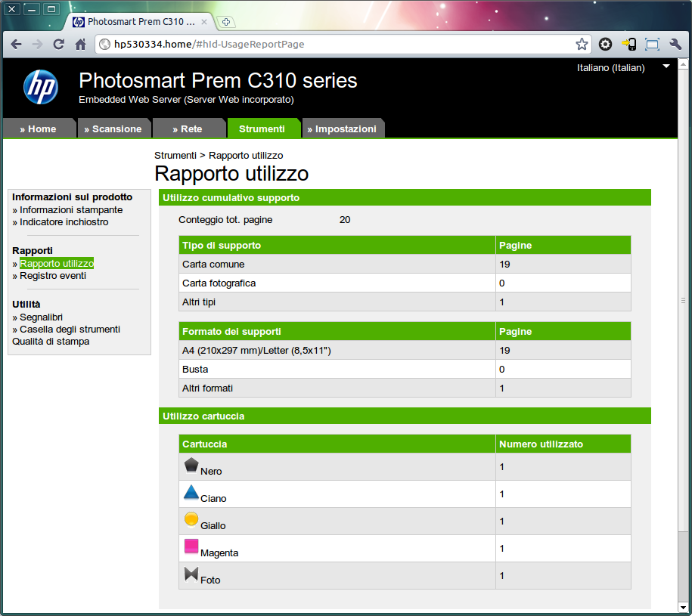
Task: Open Casella degli strumenti link
Action: [70, 330]
